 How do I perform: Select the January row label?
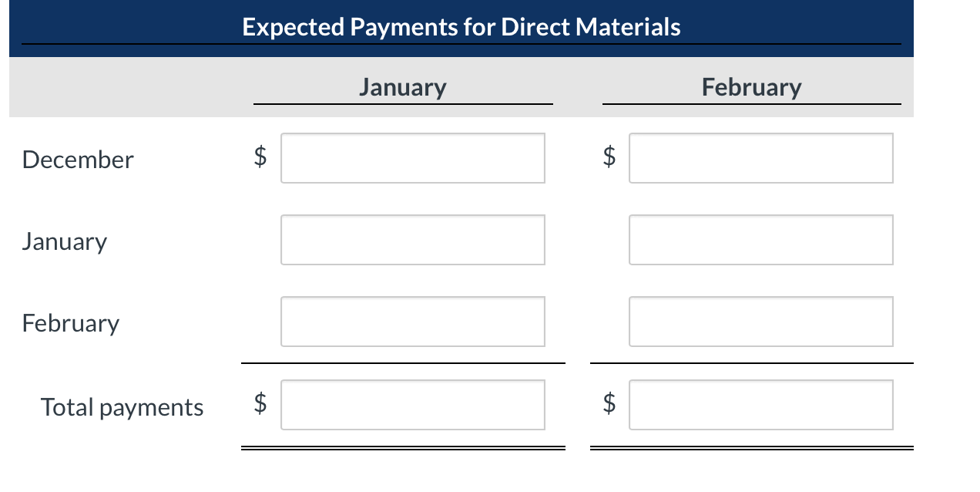coord(65,241)
